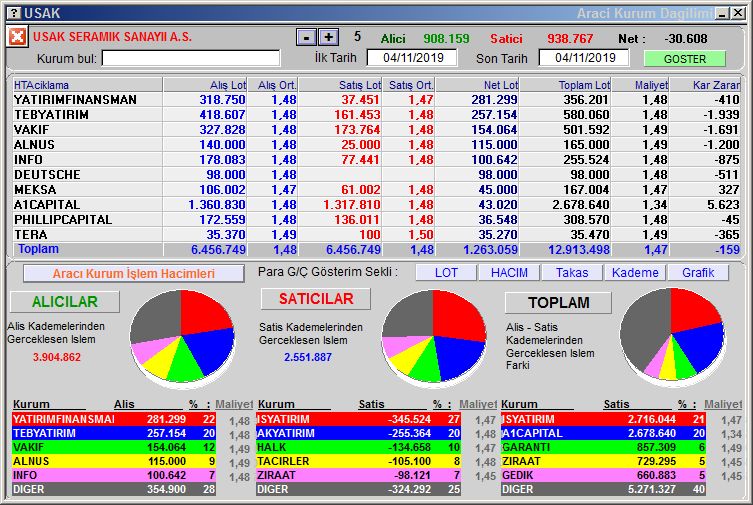Click pink GEDIK total legend row

pyautogui.click(x=603, y=475)
